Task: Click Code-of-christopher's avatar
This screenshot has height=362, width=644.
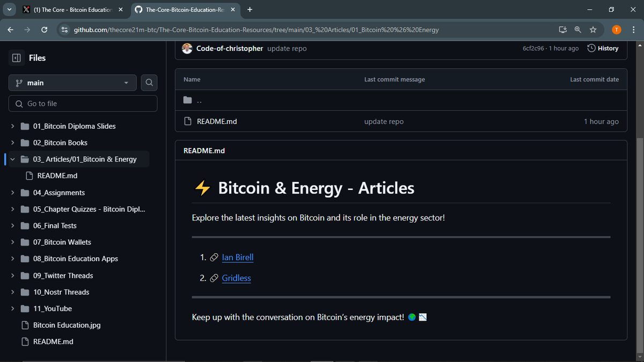Action: click(187, 48)
